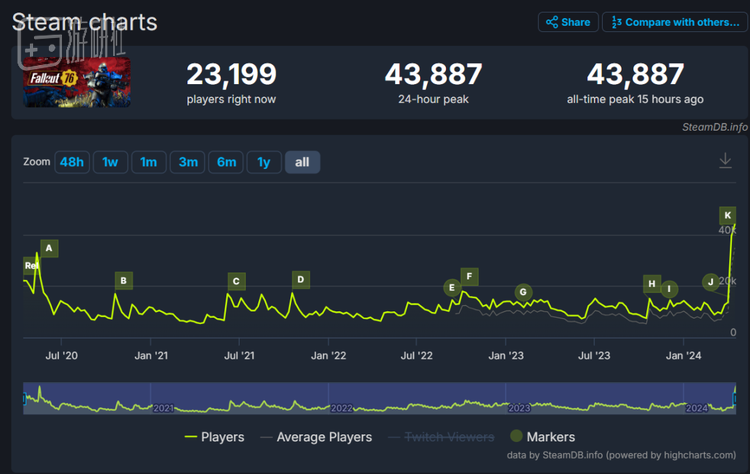Choose the 1y zoom range
Viewport: 750px width, 474px height.
pyautogui.click(x=264, y=162)
